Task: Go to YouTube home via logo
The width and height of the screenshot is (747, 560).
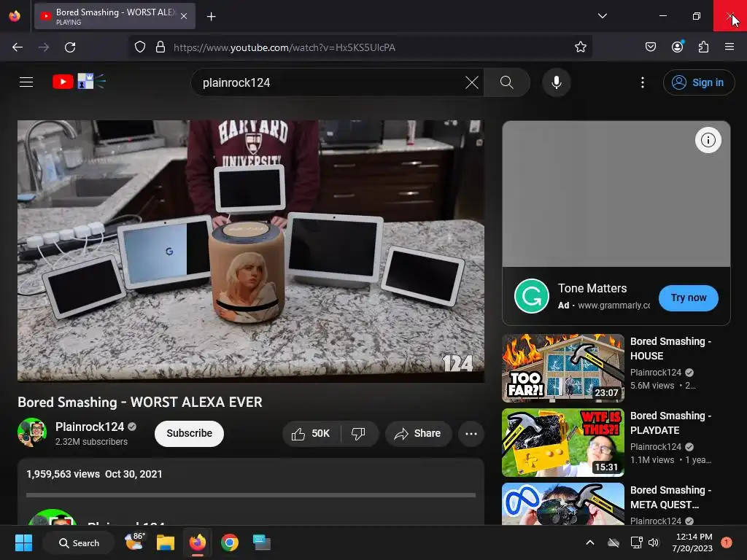Action: pyautogui.click(x=79, y=82)
